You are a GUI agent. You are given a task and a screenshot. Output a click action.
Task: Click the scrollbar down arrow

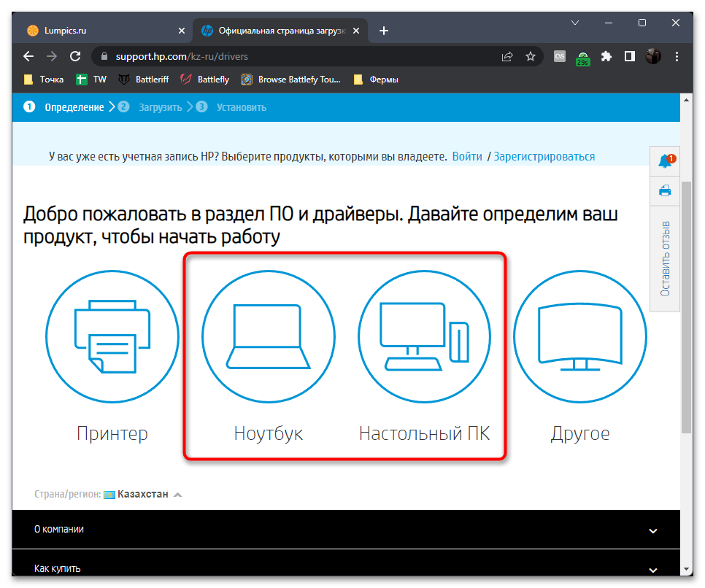click(x=686, y=569)
